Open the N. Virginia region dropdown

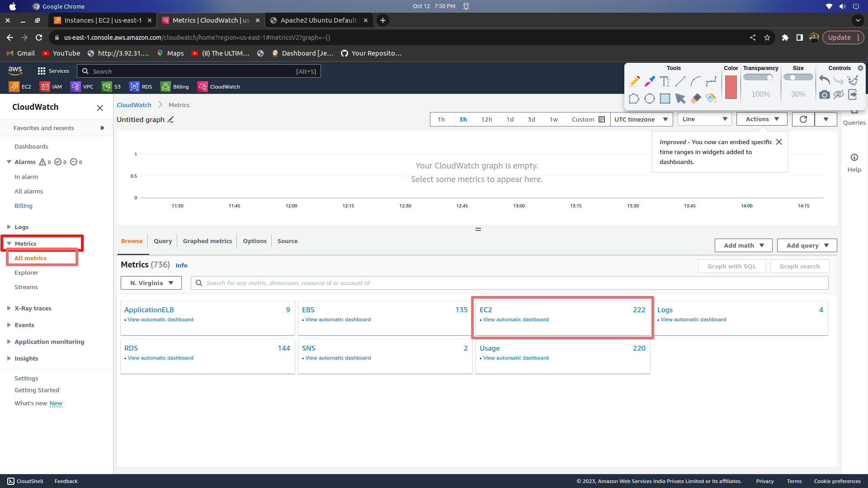151,283
